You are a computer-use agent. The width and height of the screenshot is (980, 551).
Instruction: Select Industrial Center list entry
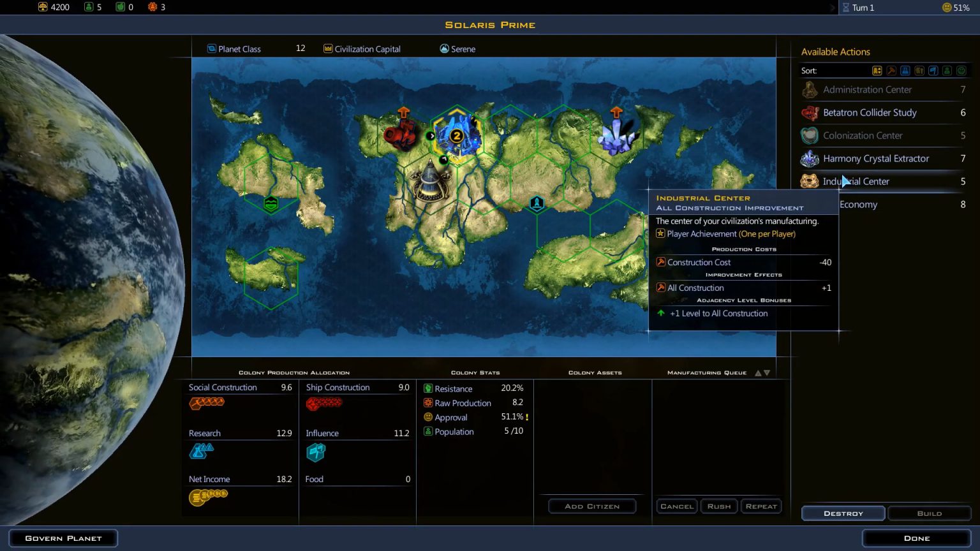(884, 182)
